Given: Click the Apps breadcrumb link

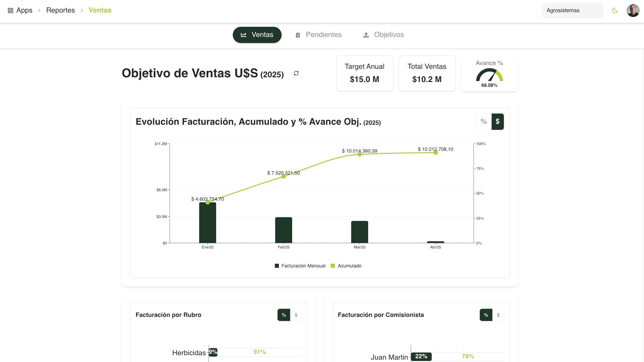Looking at the screenshot, I should [24, 10].
